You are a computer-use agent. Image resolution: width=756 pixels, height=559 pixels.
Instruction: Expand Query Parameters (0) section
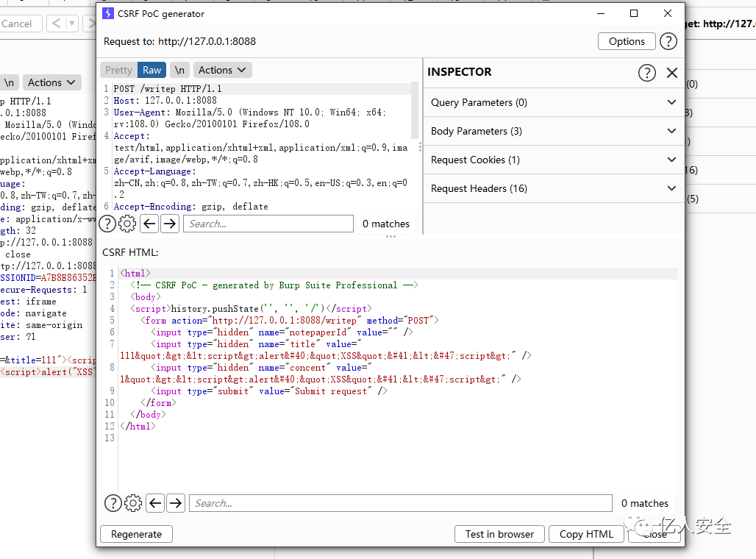(x=554, y=102)
